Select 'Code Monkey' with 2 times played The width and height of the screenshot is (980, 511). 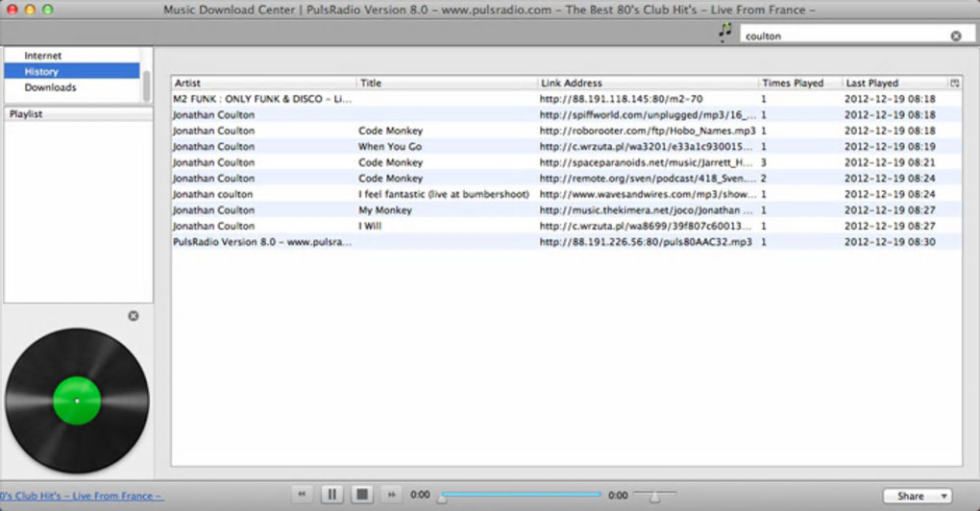(x=391, y=179)
